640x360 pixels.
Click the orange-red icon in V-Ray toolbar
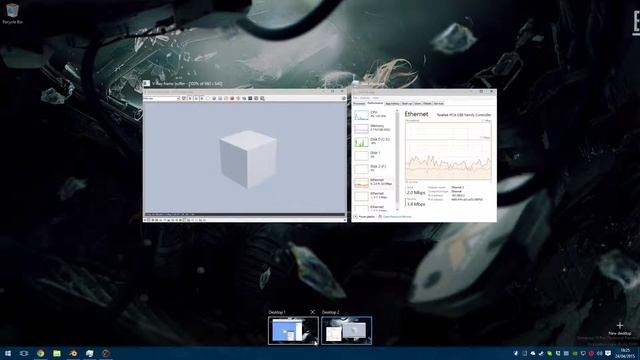[232, 98]
